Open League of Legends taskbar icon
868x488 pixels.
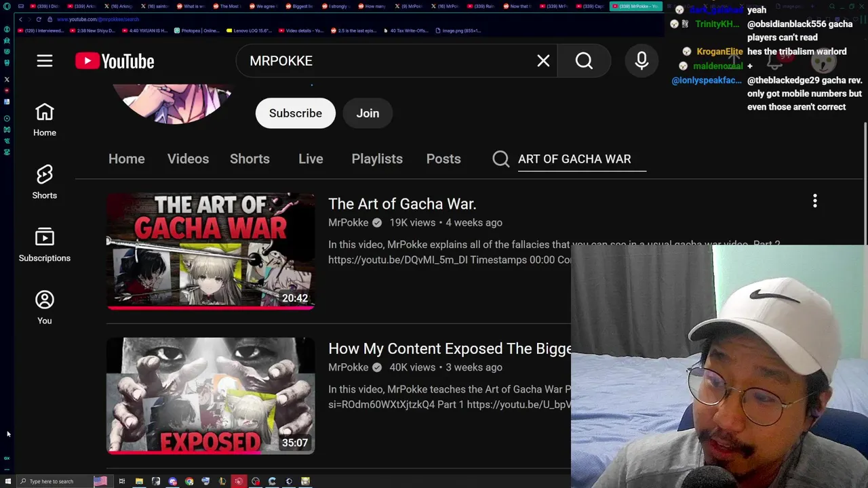[x=222, y=481]
